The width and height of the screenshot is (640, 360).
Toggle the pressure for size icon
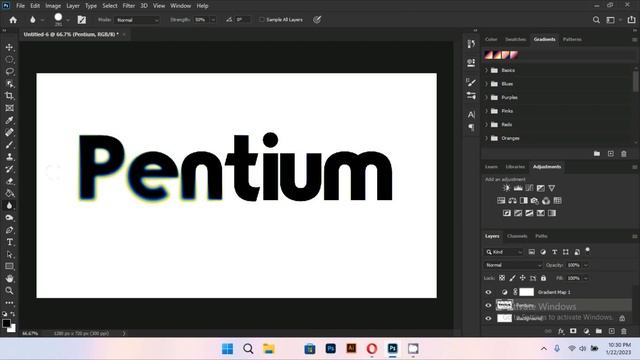pyautogui.click(x=317, y=20)
